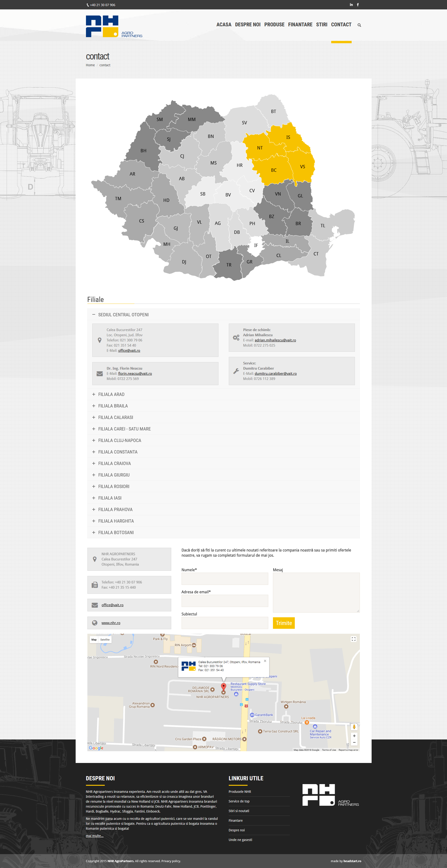The image size is (447, 868).
Task: Expand FILIALA CONSTANTA section
Action: click(223, 452)
